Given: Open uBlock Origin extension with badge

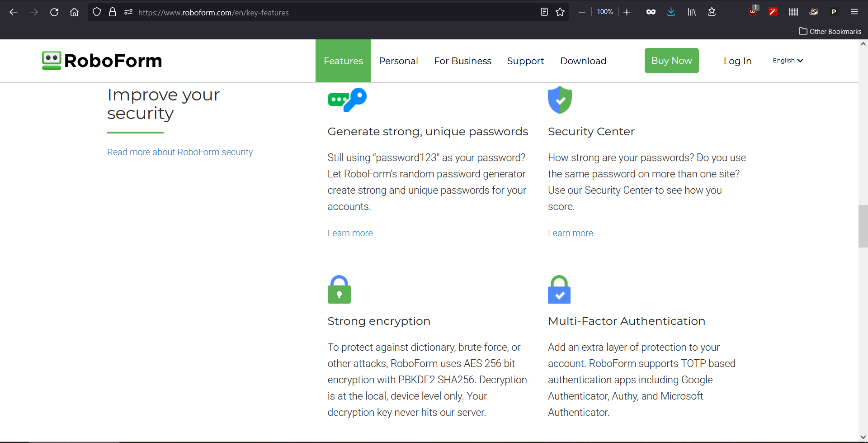Looking at the screenshot, I should pos(753,11).
